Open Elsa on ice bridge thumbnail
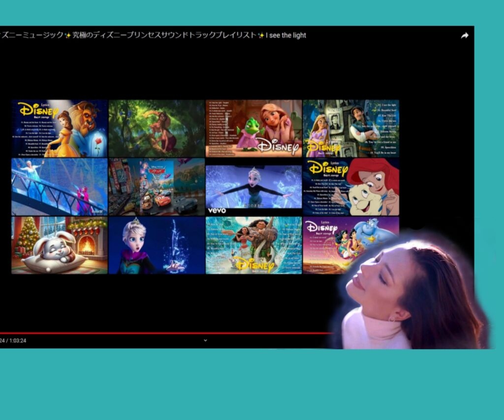This screenshot has width=504, height=420. pos(60,187)
